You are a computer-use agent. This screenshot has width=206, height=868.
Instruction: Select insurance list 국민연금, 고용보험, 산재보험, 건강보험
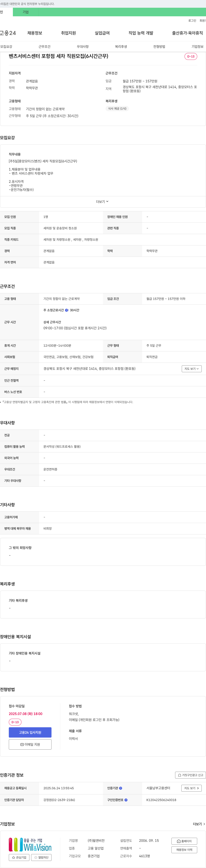pos(68,357)
